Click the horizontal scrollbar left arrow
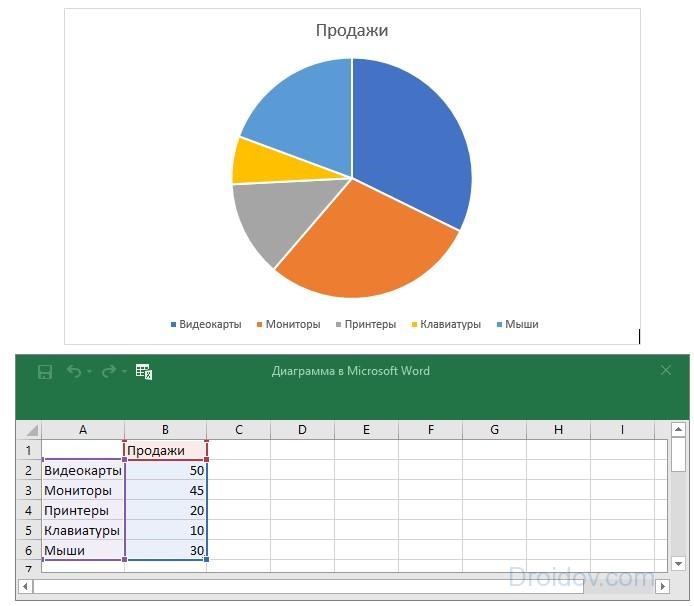 point(25,587)
